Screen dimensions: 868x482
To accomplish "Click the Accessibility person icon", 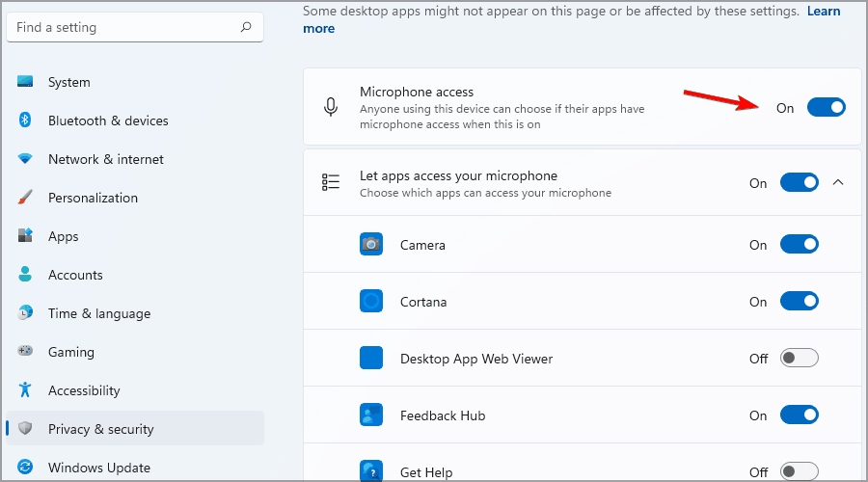I will point(25,390).
